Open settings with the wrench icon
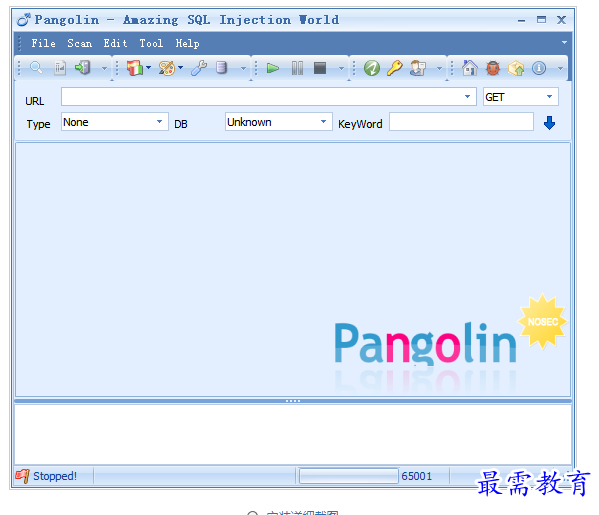Screen dimensions: 599x515 point(199,68)
